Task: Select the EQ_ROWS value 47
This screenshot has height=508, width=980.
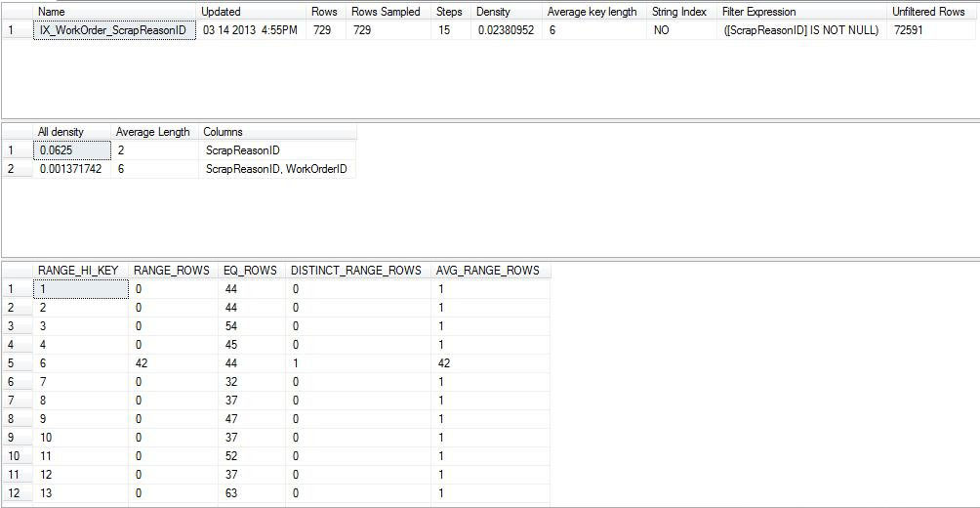Action: coord(252,418)
